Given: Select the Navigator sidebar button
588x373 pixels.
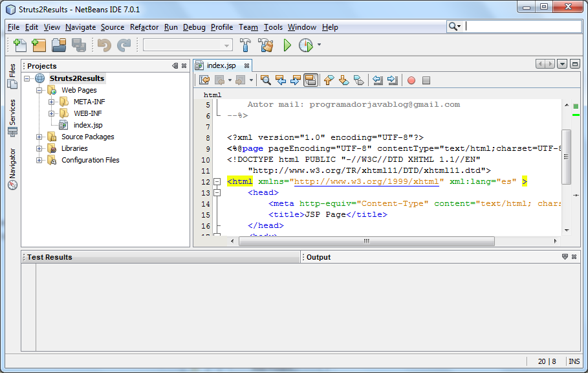Looking at the screenshot, I should coord(12,158).
